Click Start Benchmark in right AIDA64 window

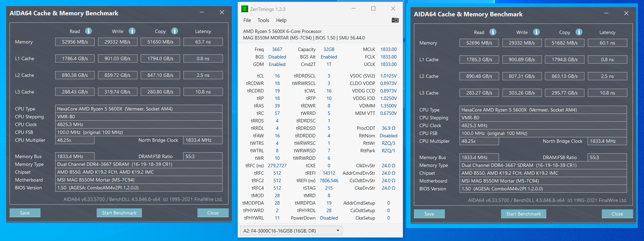pos(524,214)
